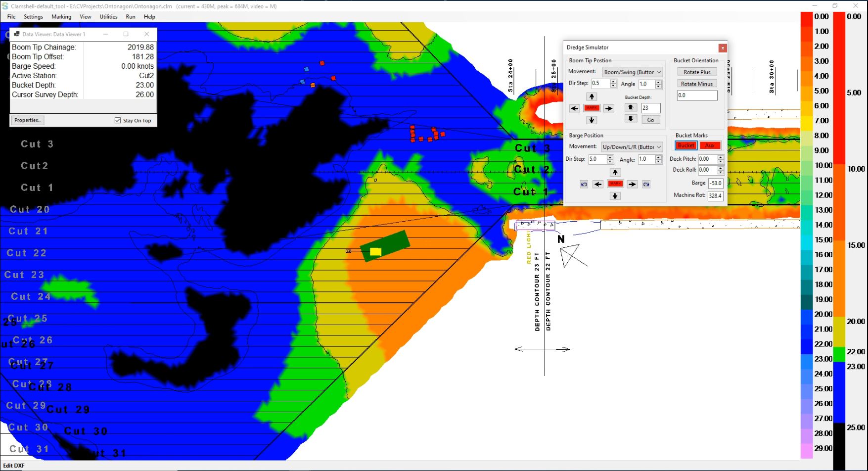Click the Deck Roll spinner arrows
This screenshot has width=868, height=471.
click(721, 170)
